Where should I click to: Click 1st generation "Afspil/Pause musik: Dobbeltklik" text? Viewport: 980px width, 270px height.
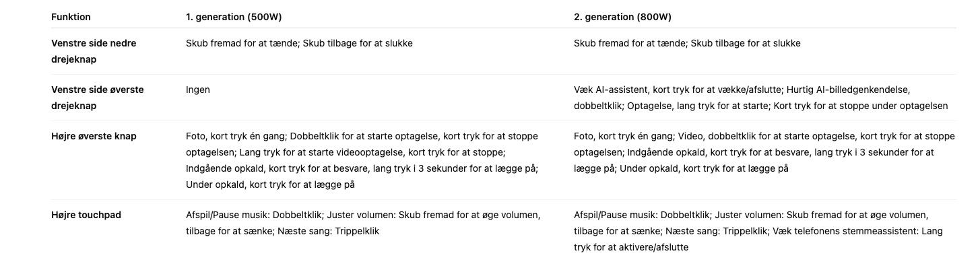click(x=255, y=215)
